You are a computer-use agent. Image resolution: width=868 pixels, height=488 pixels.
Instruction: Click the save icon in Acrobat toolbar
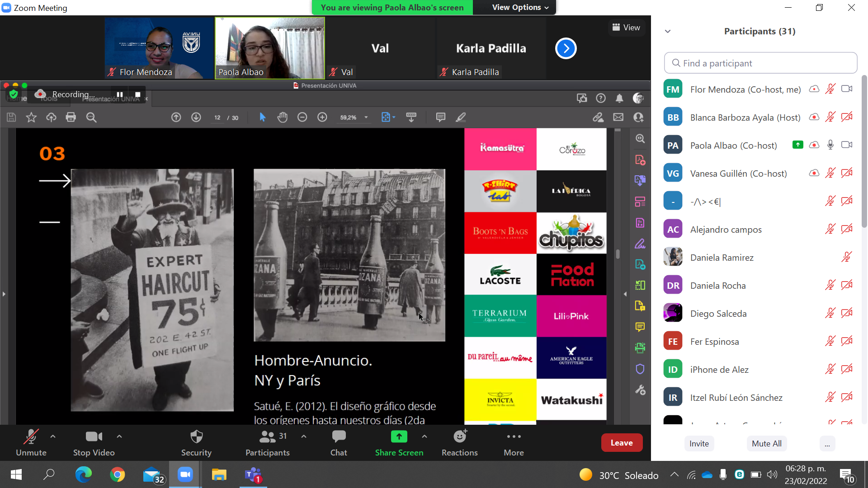pos(11,117)
